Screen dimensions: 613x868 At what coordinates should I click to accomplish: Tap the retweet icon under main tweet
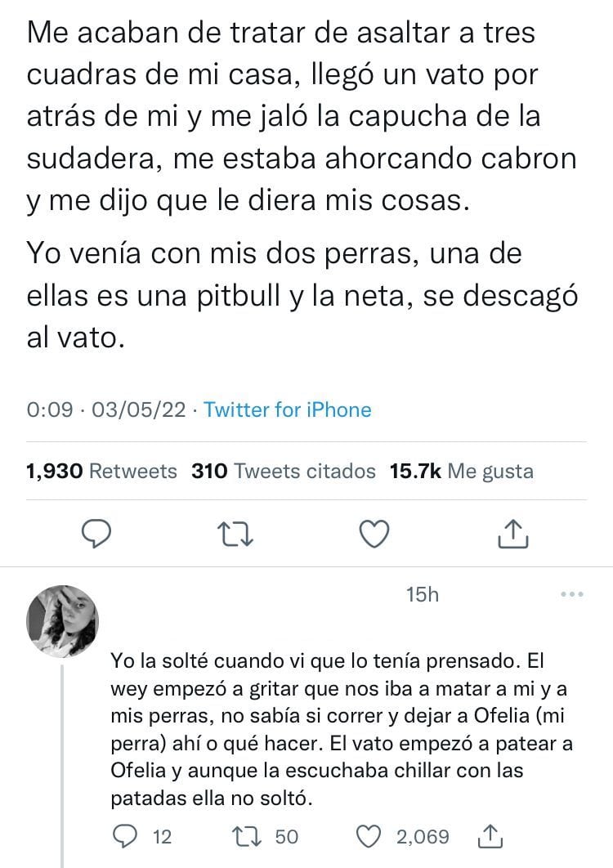[x=237, y=534]
